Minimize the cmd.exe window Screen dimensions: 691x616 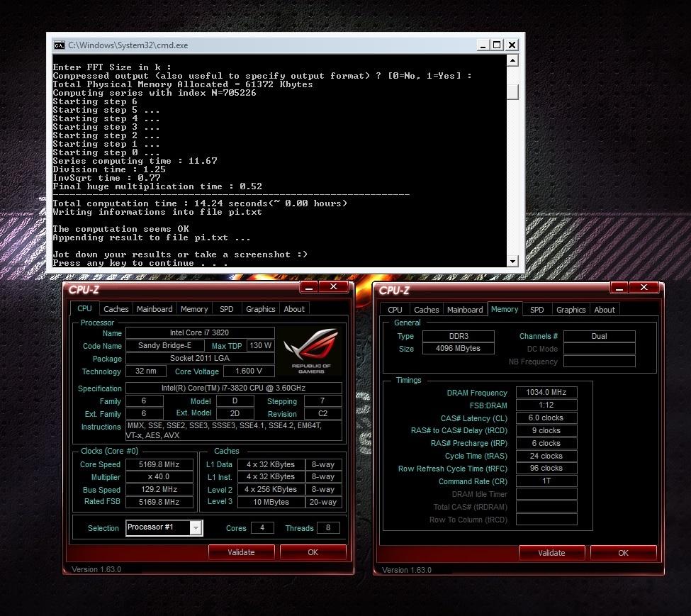483,45
